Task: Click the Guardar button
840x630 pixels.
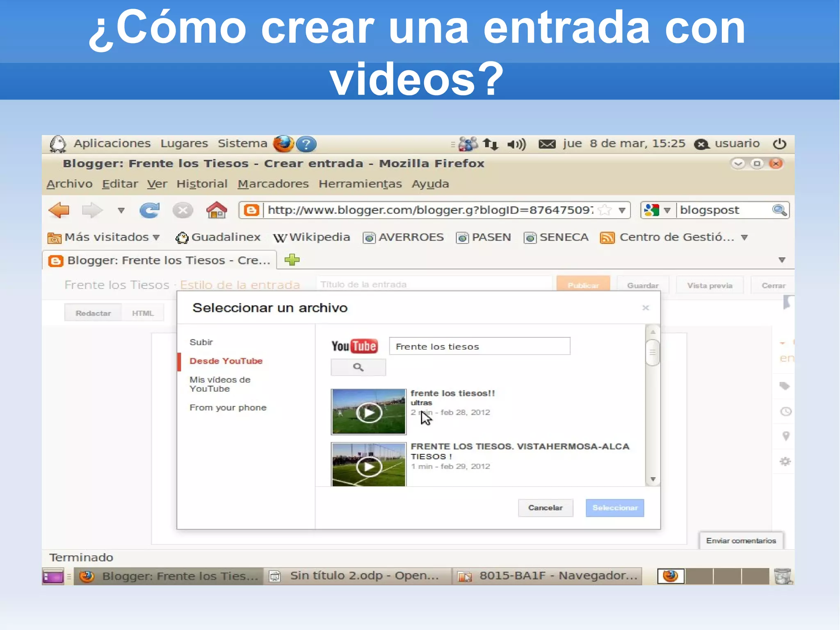Action: pos(643,285)
